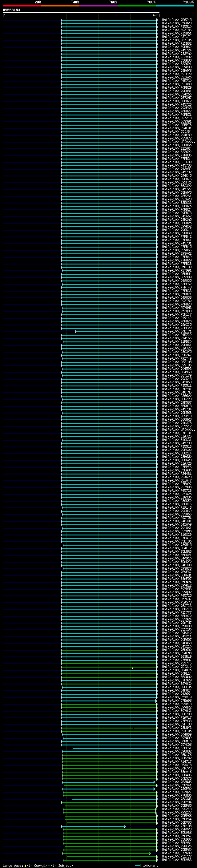Open hit UniRef100_A9REV6
Image resolution: width=197 pixels, height=868 pixels.
(x=176, y=846)
